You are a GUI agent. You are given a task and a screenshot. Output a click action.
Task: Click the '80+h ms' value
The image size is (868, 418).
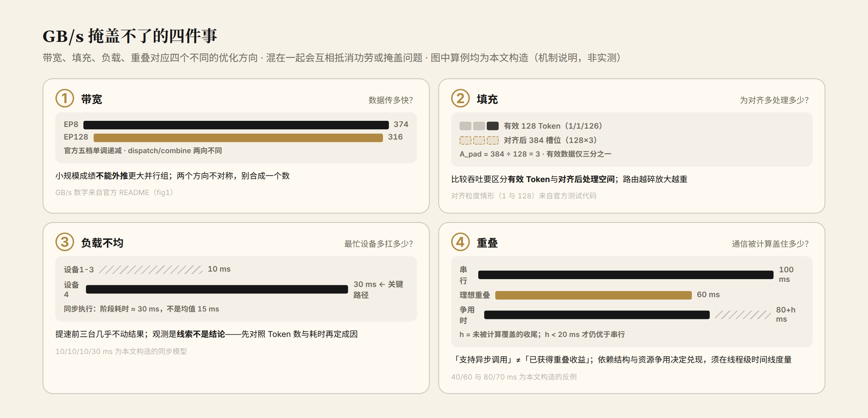786,315
